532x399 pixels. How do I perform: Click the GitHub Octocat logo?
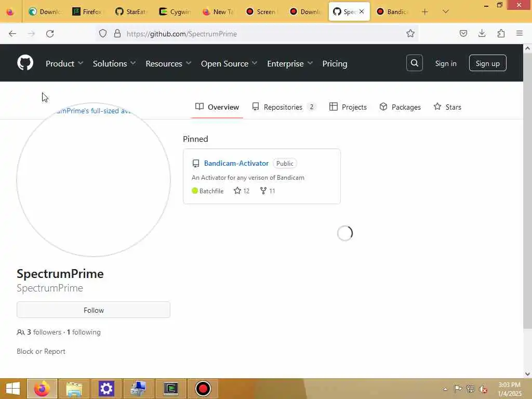pyautogui.click(x=25, y=63)
